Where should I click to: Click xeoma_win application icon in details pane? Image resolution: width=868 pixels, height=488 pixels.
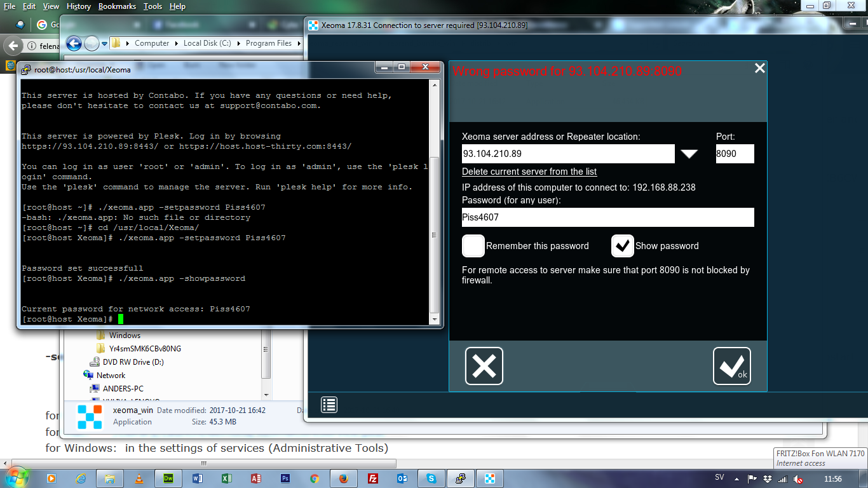click(90, 416)
